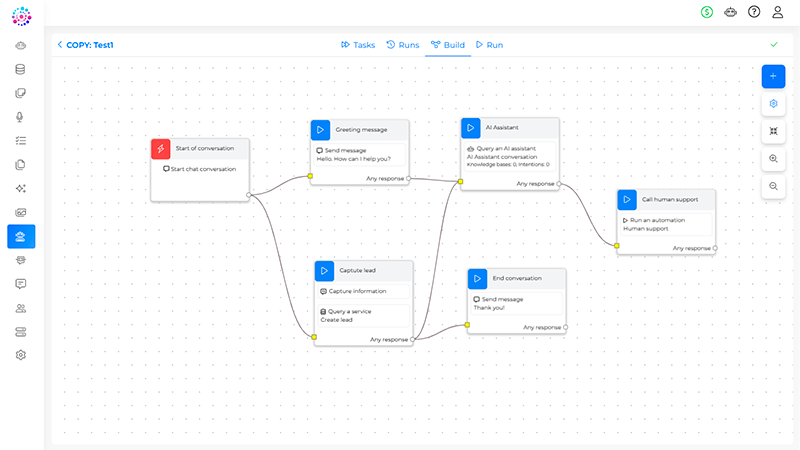Open the database icon in the sidebar

click(20, 69)
